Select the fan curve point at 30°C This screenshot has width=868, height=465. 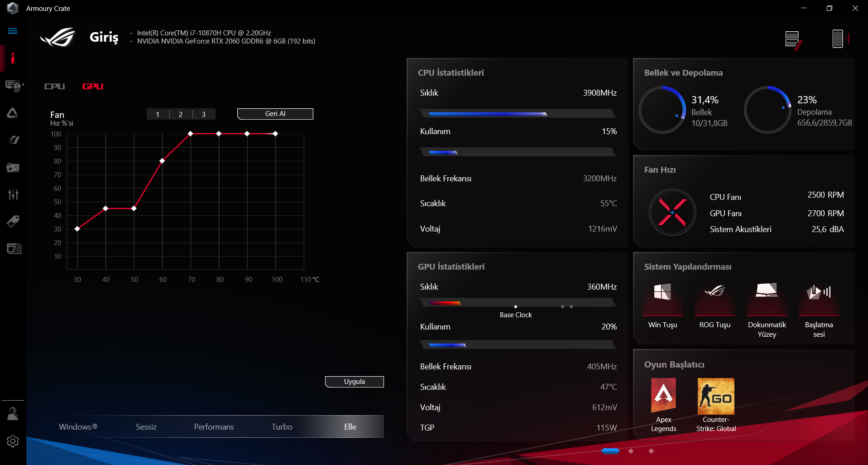coord(77,229)
